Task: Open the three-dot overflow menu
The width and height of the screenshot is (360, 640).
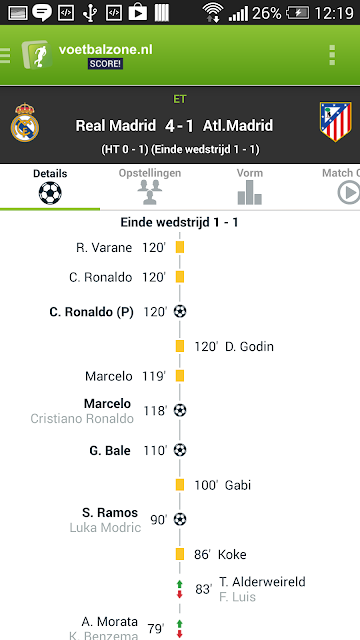Action: click(332, 55)
